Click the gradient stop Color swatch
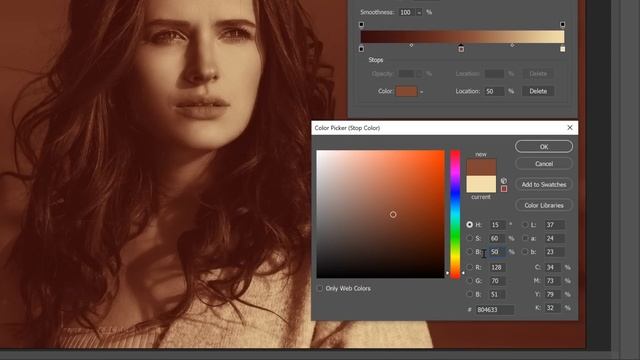Viewport: 640px width, 360px height. coord(406,91)
